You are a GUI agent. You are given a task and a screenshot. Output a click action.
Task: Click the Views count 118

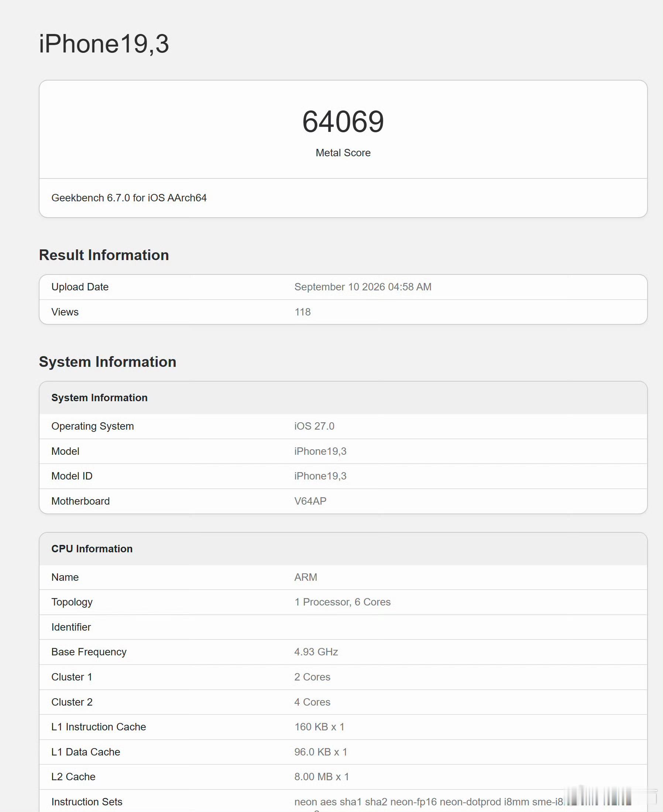pyautogui.click(x=302, y=312)
